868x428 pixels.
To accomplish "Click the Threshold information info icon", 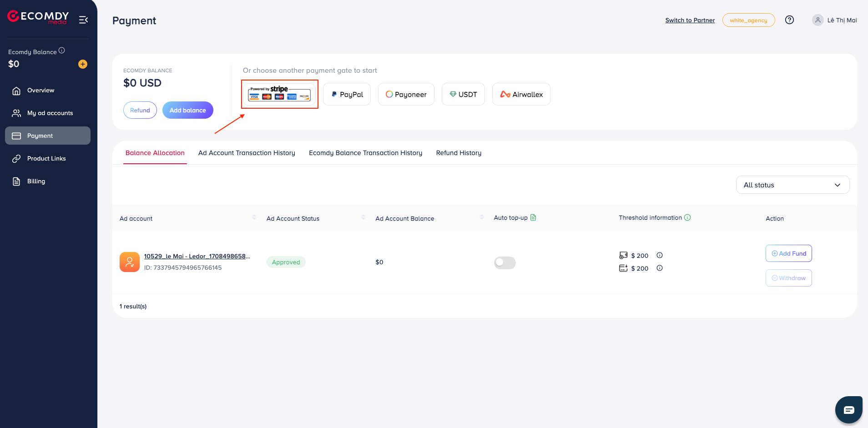I will [687, 217].
